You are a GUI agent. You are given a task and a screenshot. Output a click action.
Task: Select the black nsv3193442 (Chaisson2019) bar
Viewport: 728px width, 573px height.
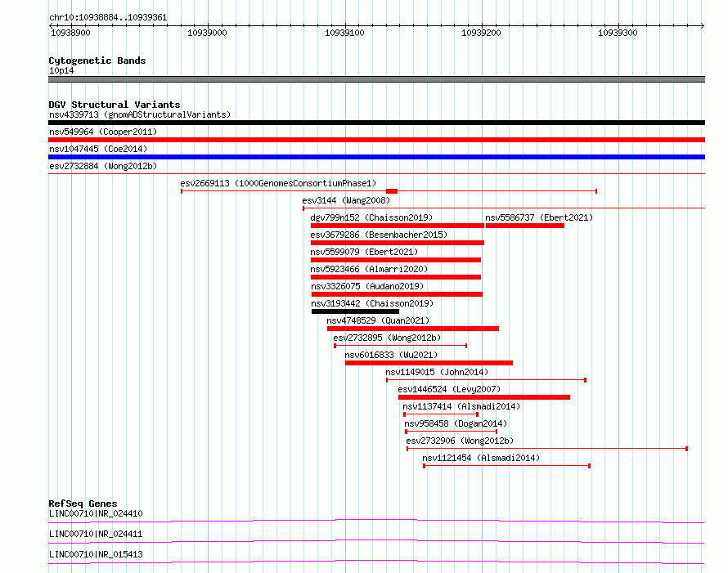point(355,311)
